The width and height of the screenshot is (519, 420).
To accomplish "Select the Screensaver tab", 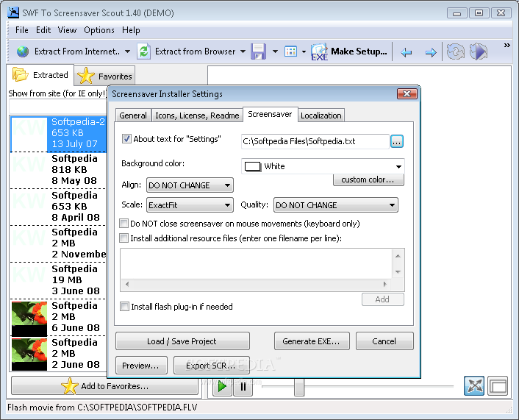I will (270, 114).
